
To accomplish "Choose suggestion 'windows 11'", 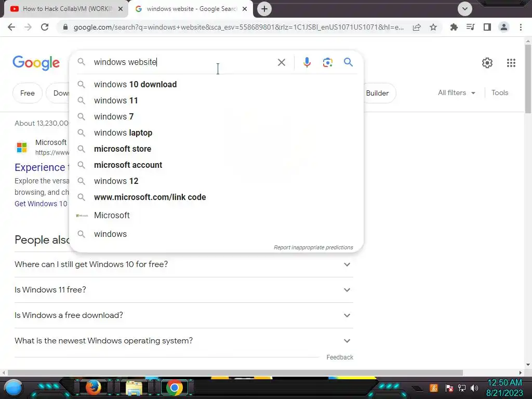I will coord(216,100).
